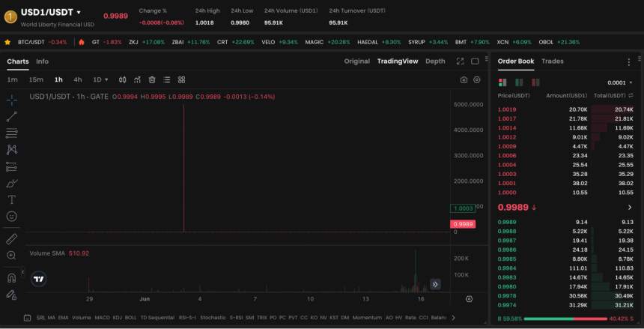Click the hot flame icon in ticker
This screenshot has width=644, height=329.
pos(82,42)
